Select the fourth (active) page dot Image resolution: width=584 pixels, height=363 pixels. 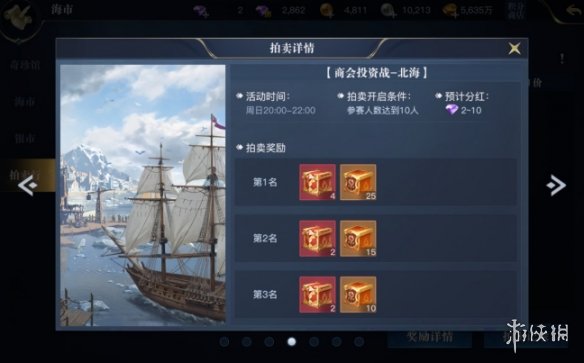(x=292, y=341)
